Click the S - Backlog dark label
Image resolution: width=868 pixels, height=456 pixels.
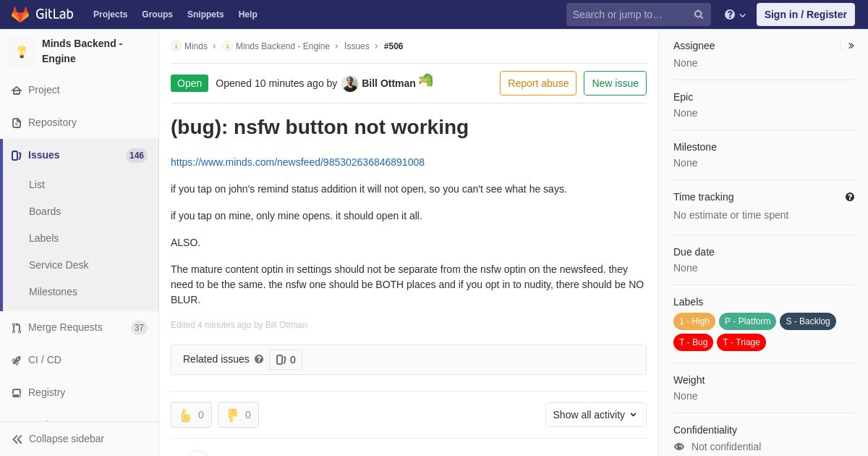(808, 321)
